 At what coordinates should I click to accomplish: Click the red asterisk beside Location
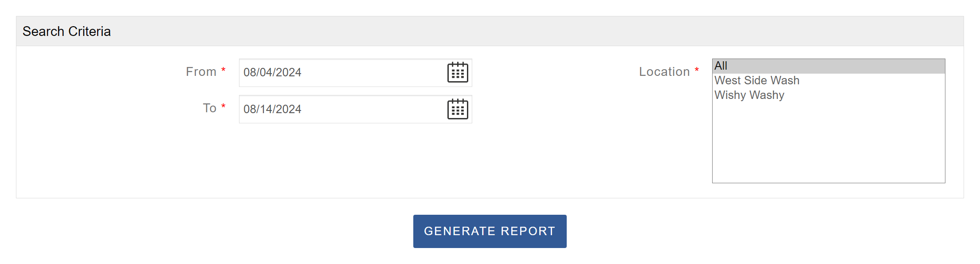(x=697, y=70)
